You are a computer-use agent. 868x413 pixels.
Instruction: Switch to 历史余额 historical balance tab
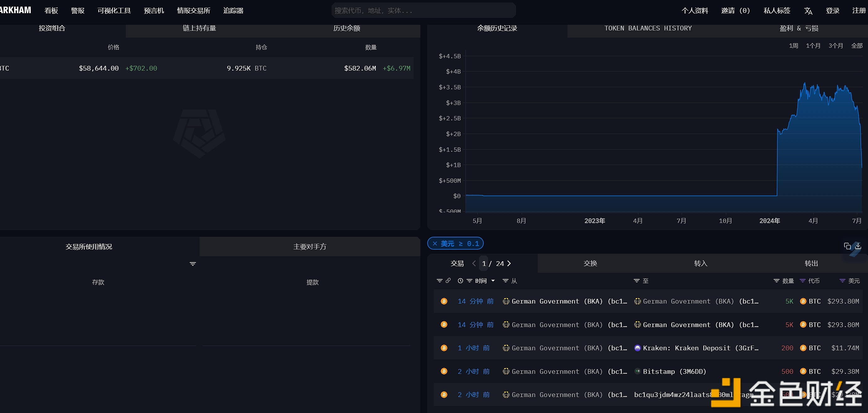point(347,28)
